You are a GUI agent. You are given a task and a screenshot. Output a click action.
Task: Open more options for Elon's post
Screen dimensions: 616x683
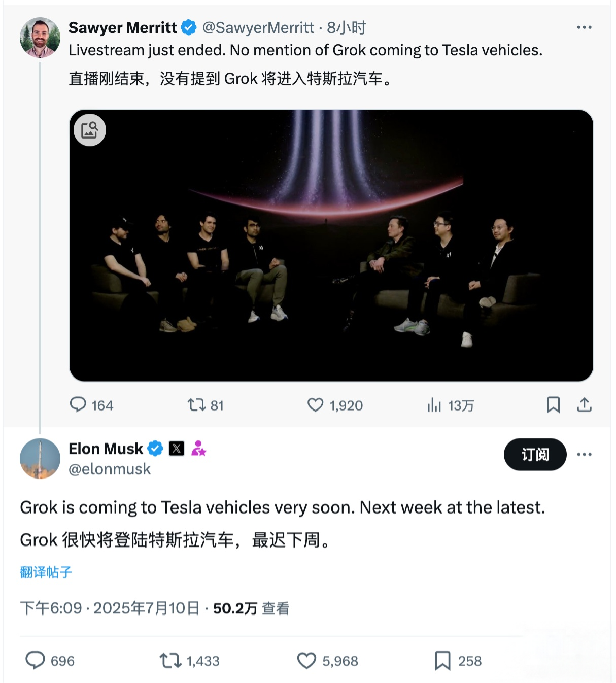click(584, 454)
